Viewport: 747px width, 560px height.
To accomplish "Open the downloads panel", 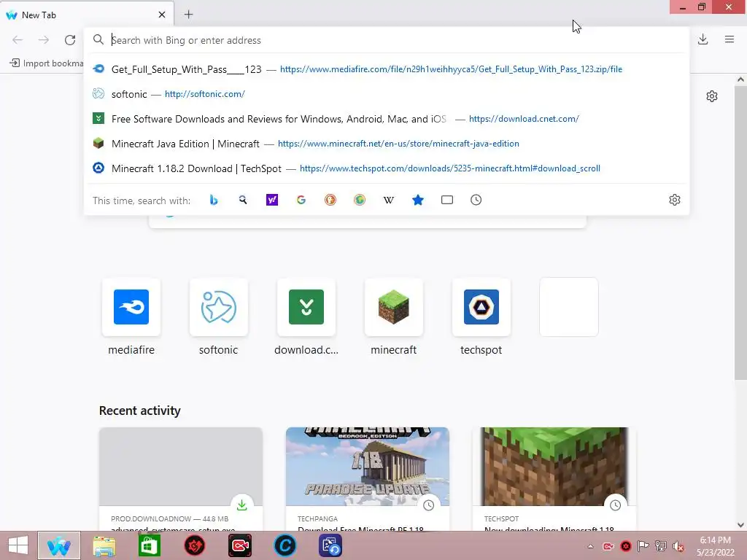I will (x=703, y=39).
